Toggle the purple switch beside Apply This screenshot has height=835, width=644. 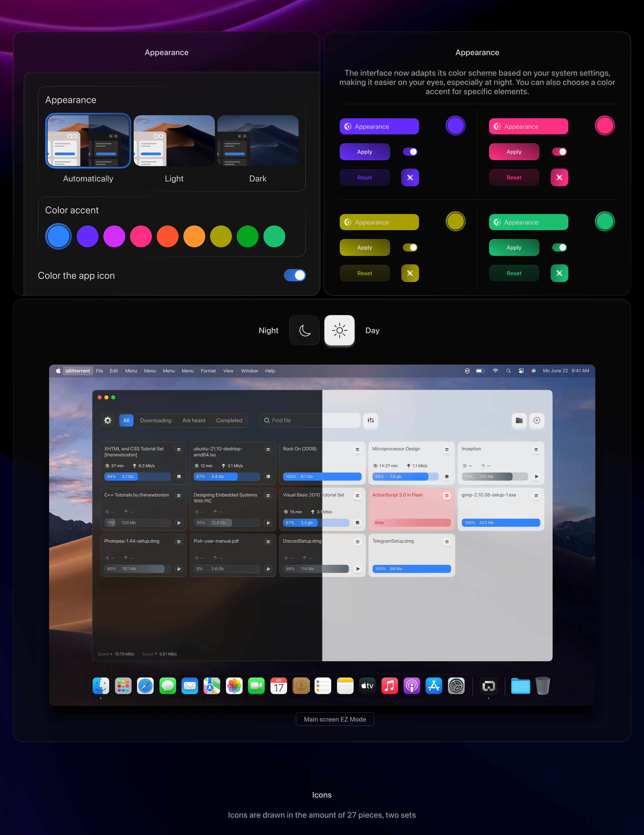tap(410, 152)
